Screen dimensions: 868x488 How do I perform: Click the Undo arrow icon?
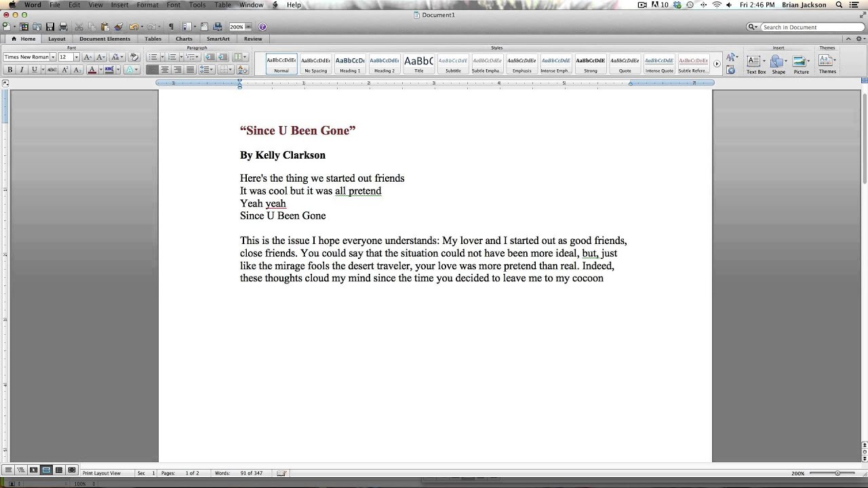(x=134, y=27)
